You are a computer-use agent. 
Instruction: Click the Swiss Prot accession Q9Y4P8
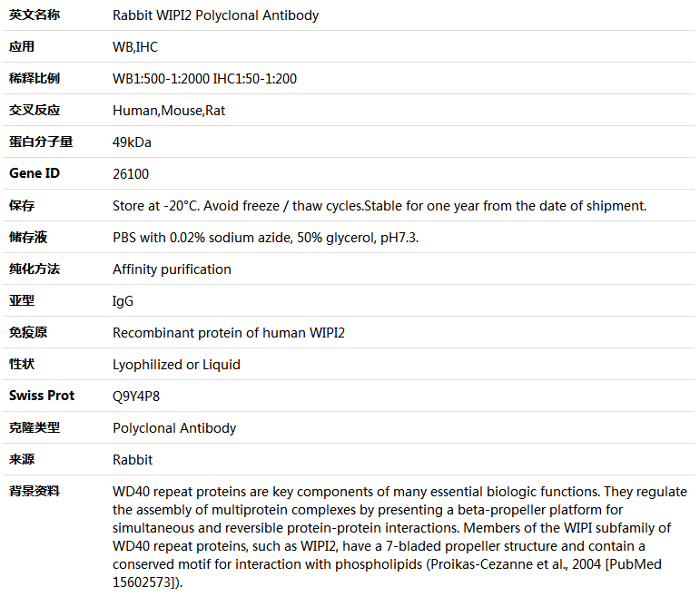[139, 396]
